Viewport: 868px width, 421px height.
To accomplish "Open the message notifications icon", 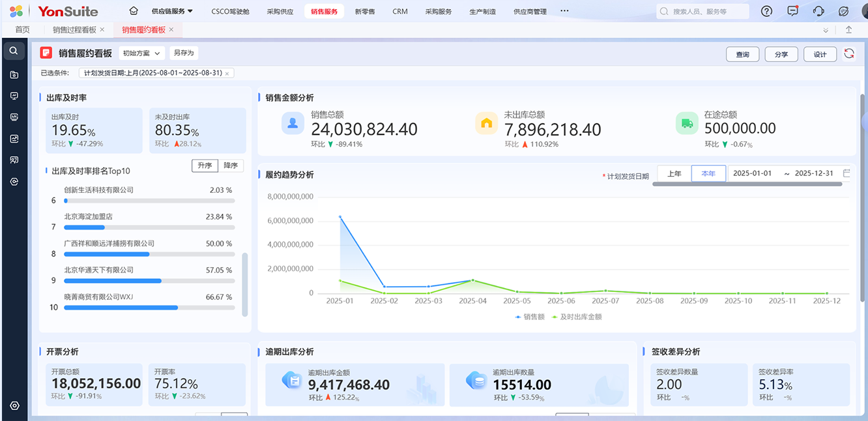I will 792,11.
